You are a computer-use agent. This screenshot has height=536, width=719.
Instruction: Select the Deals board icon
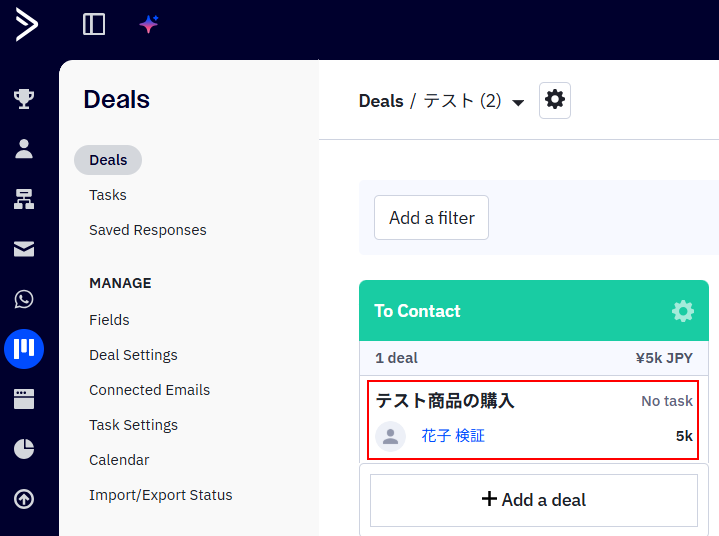pyautogui.click(x=24, y=348)
